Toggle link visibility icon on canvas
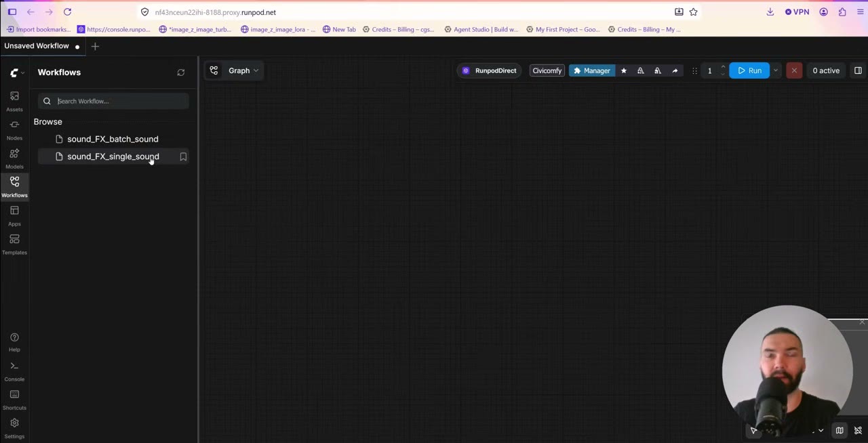The image size is (868, 443). pos(858,431)
